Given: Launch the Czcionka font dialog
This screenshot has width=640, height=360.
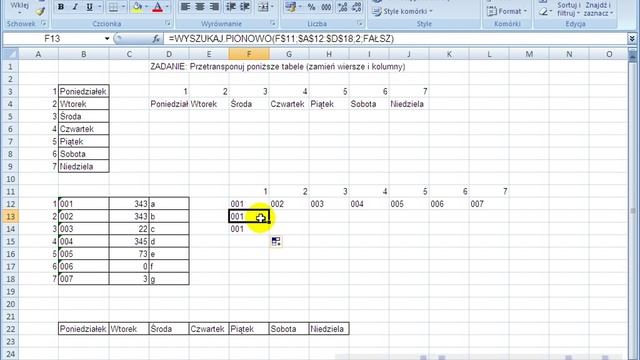Looking at the screenshot, I should click(x=168, y=24).
